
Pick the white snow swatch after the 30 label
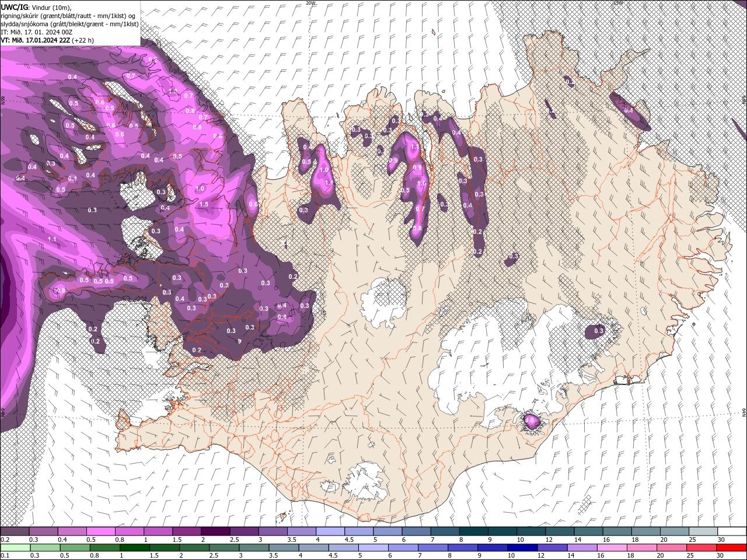[731, 531]
